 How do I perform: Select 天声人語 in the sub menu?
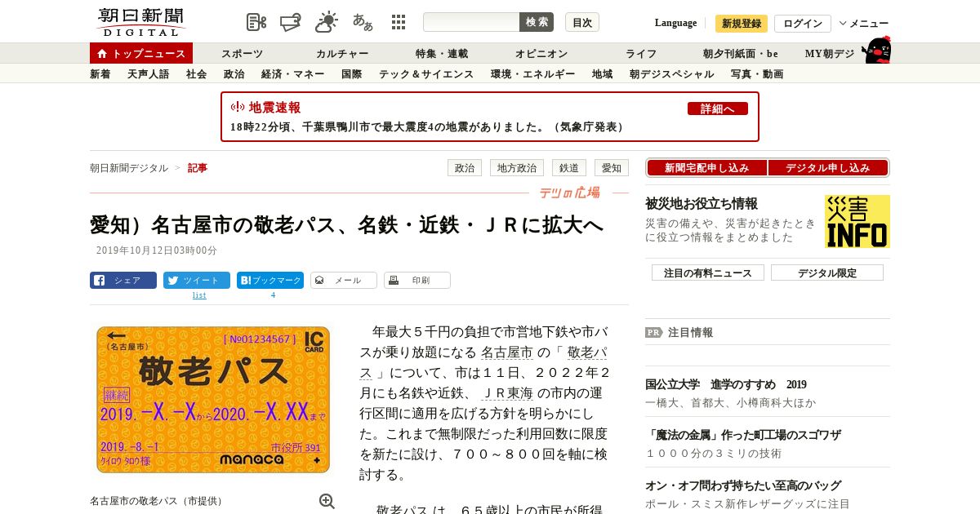pos(149,74)
